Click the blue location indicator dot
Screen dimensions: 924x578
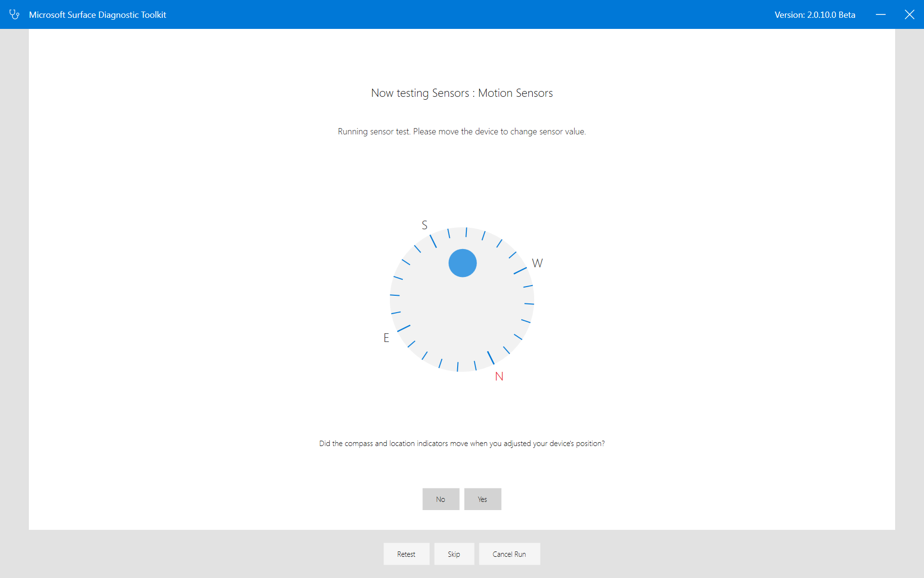click(462, 263)
